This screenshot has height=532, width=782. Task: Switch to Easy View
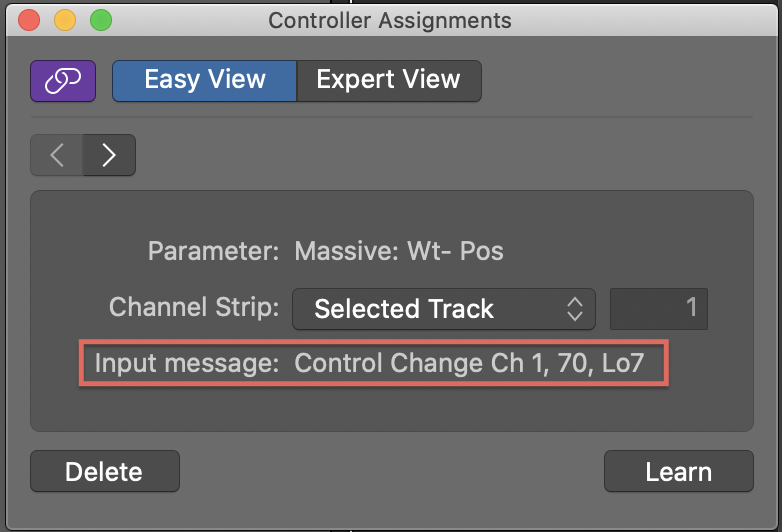click(204, 81)
